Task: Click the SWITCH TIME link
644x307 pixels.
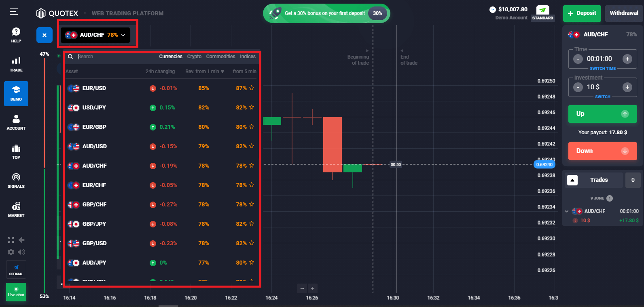Action: pos(603,69)
